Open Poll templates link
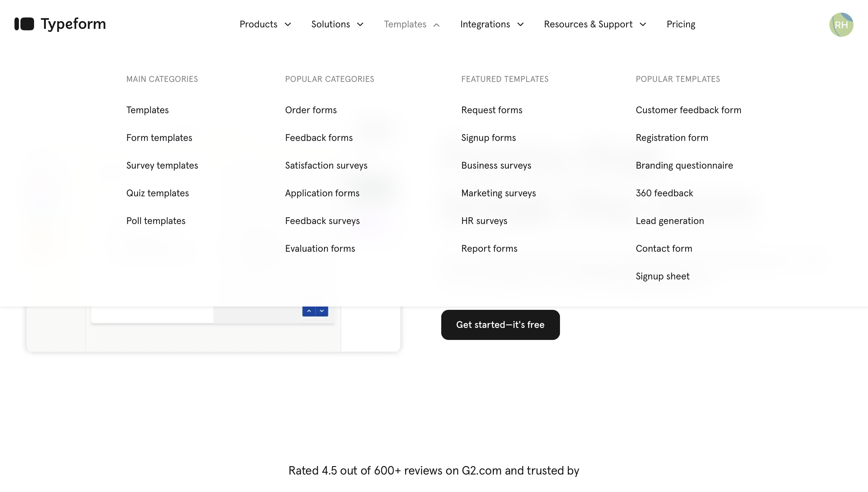Screen dimensions: 868x492 pos(156,221)
